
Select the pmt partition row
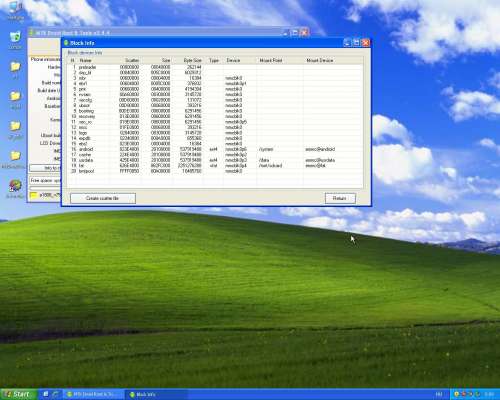215,89
